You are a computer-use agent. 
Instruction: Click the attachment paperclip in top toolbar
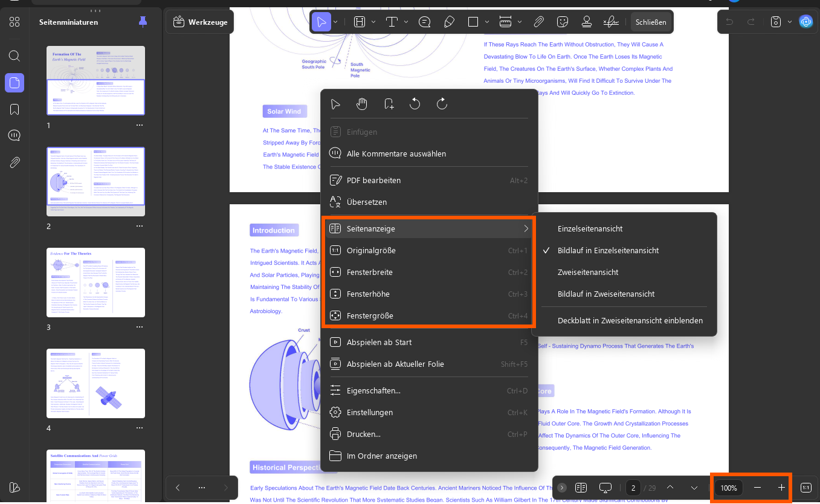(x=538, y=22)
